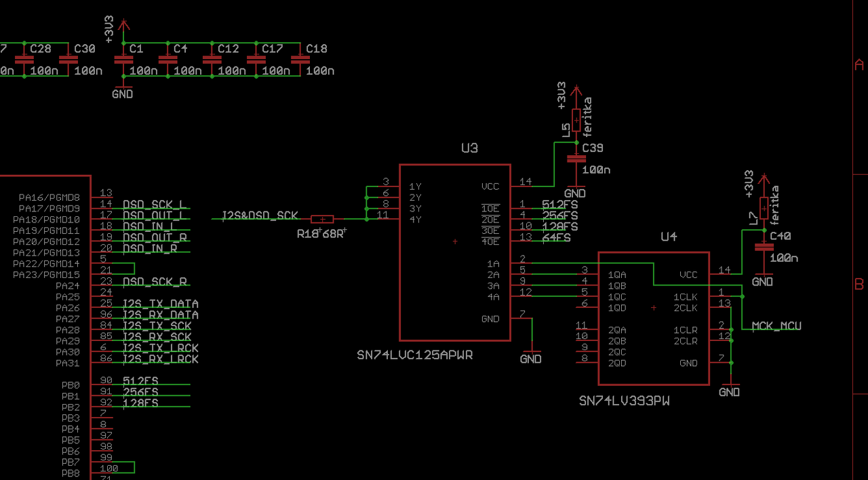The width and height of the screenshot is (868, 480).
Task: Click the DSD_OUT_R net label
Action: (155, 237)
